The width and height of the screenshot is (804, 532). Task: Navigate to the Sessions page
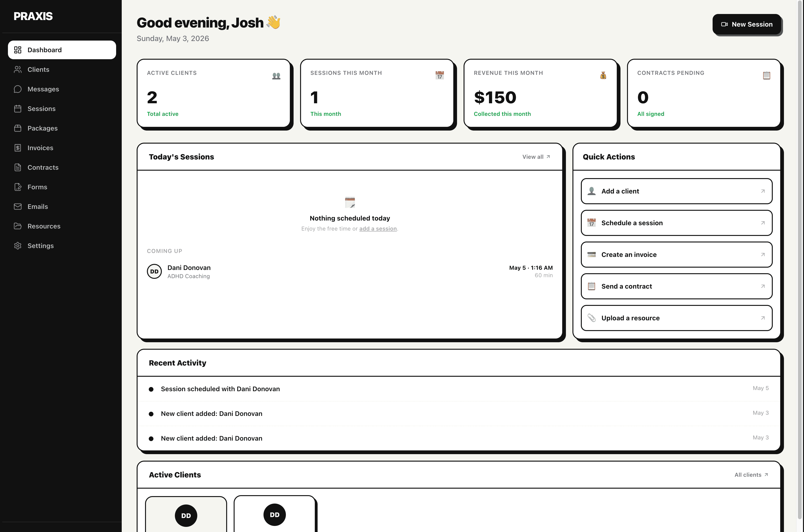pos(62,109)
